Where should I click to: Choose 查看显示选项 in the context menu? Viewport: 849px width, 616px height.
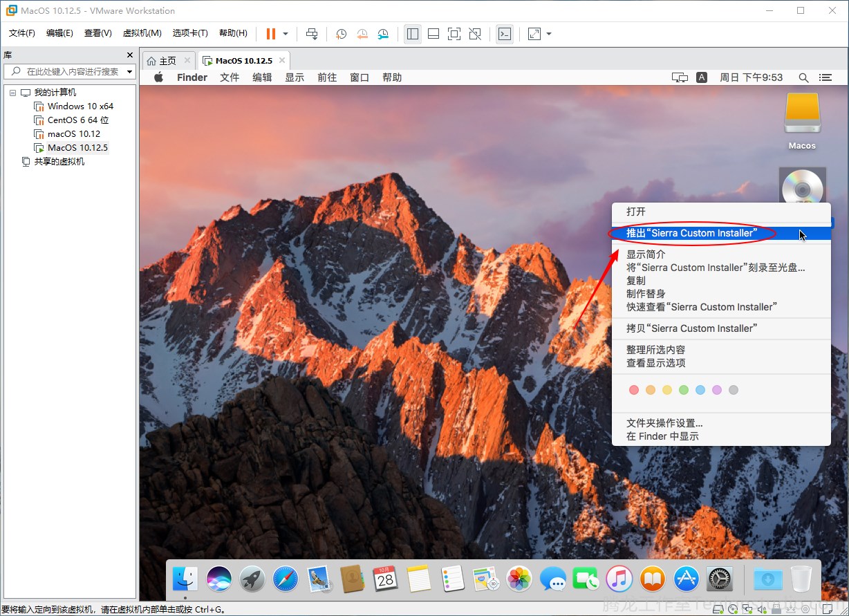tap(721, 363)
